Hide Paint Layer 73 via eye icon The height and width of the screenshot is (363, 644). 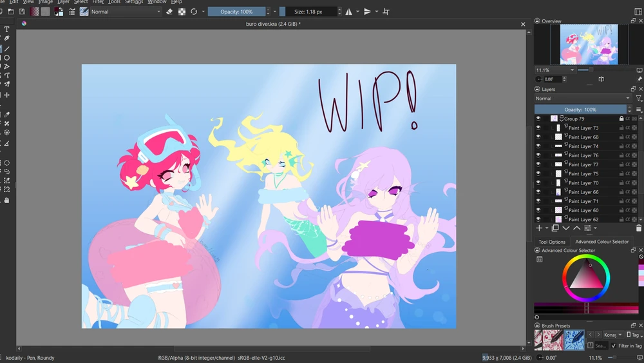click(538, 128)
